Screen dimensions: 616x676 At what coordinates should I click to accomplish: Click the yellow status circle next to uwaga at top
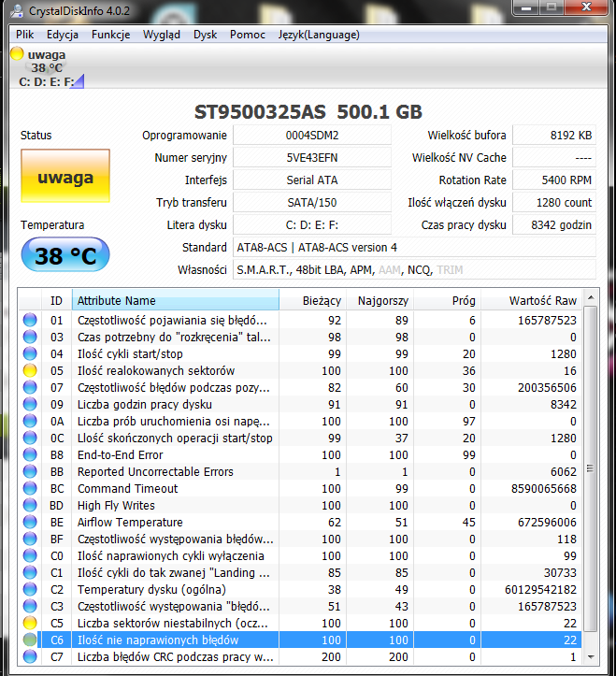click(17, 54)
